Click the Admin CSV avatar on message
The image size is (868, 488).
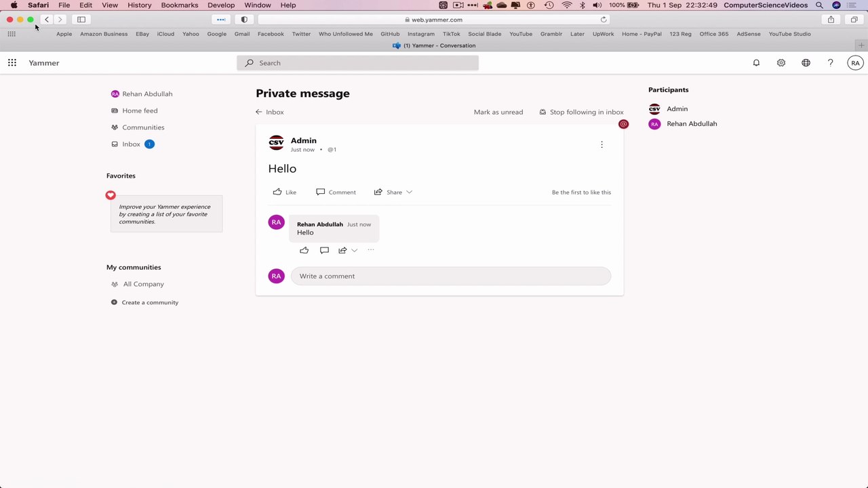[x=276, y=143]
